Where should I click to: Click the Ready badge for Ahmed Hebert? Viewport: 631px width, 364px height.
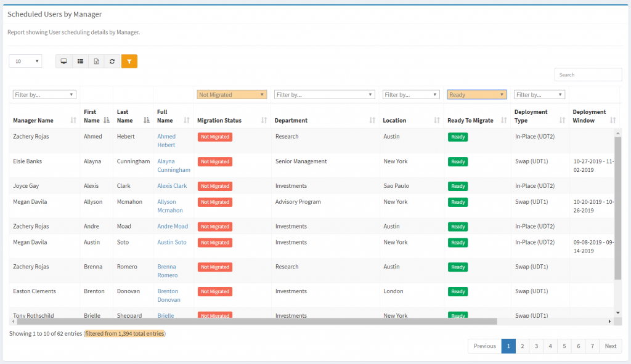pos(458,137)
